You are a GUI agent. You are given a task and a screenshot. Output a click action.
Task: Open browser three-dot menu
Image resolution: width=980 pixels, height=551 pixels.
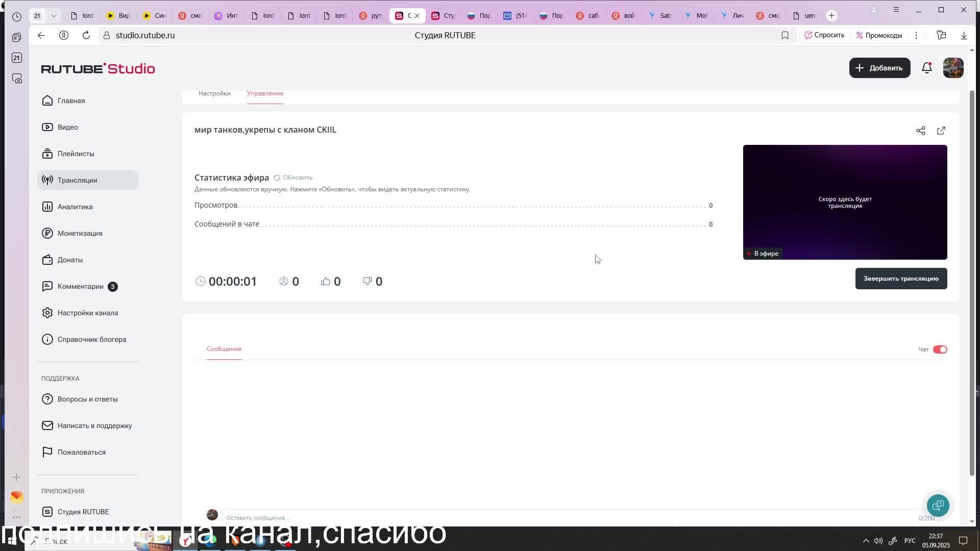[x=916, y=35]
